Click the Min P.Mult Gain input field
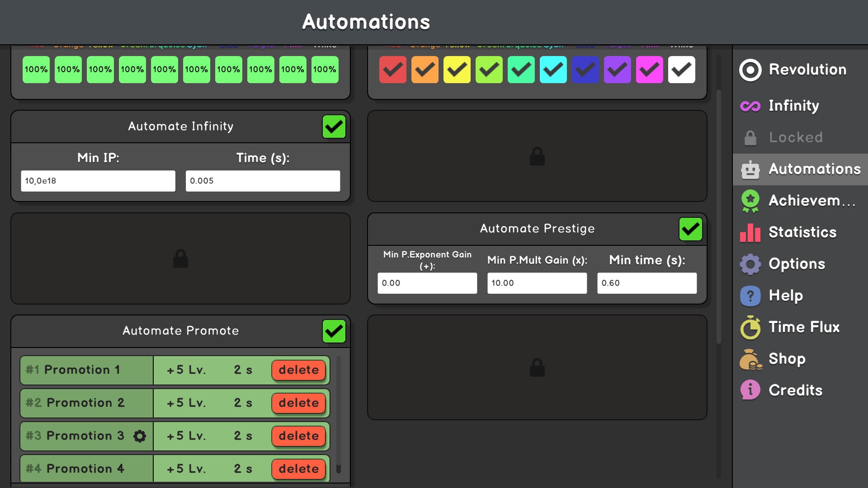Screen dimensions: 868x488 click(537, 283)
